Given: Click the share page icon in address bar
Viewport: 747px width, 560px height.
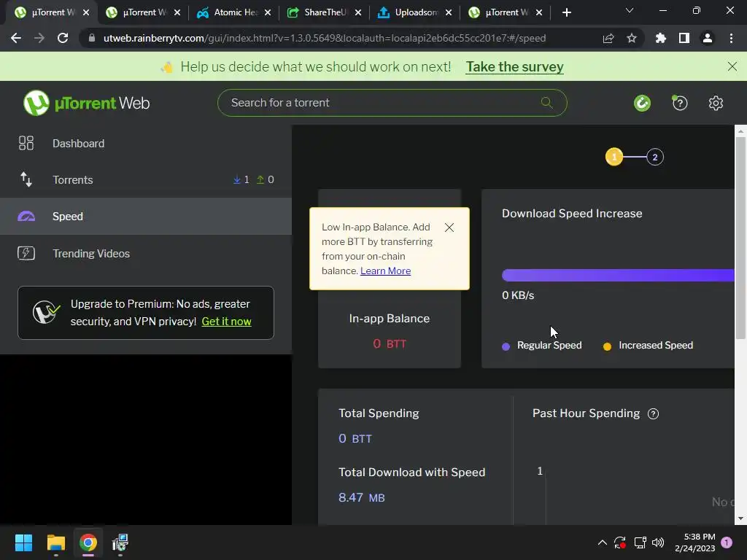Looking at the screenshot, I should click(x=608, y=38).
